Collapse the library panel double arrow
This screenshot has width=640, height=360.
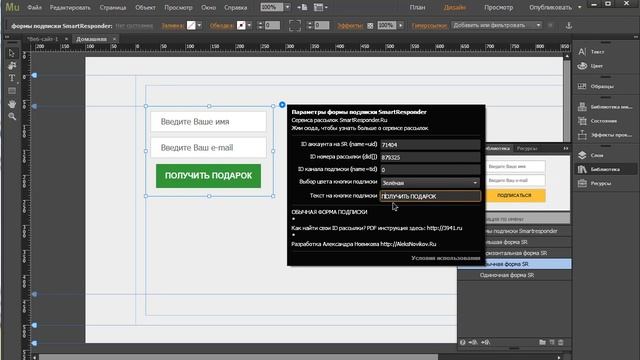[x=566, y=148]
